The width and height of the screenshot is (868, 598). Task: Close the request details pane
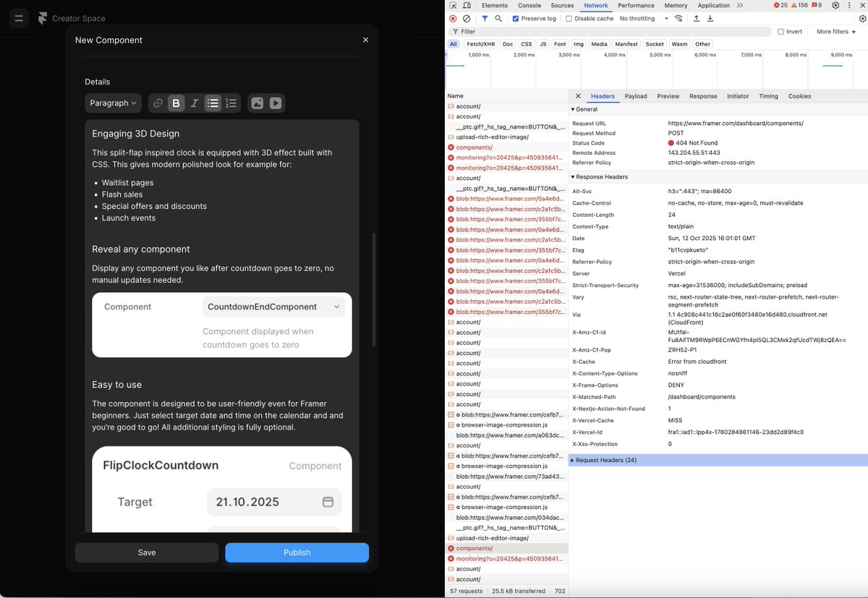click(x=578, y=96)
